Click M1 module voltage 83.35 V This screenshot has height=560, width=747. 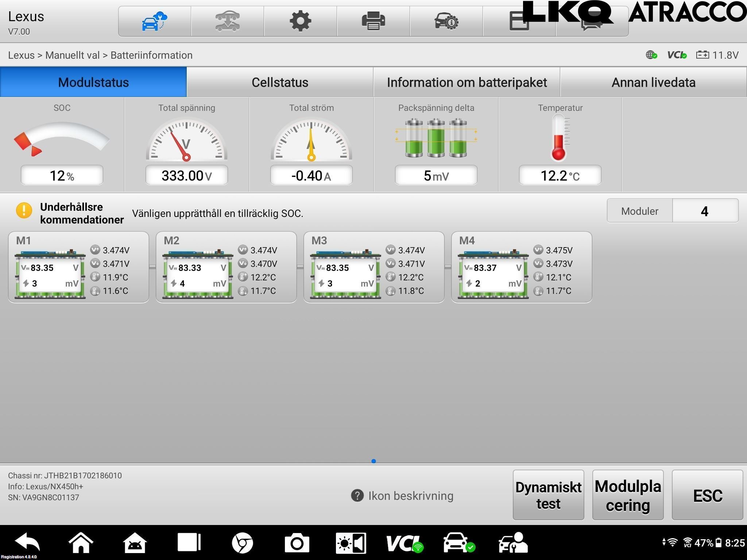50,268
